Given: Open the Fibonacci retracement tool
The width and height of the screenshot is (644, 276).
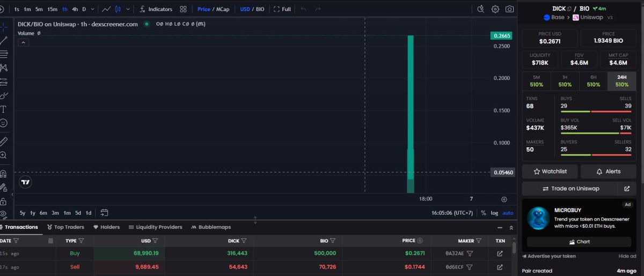Looking at the screenshot, I should [3, 54].
